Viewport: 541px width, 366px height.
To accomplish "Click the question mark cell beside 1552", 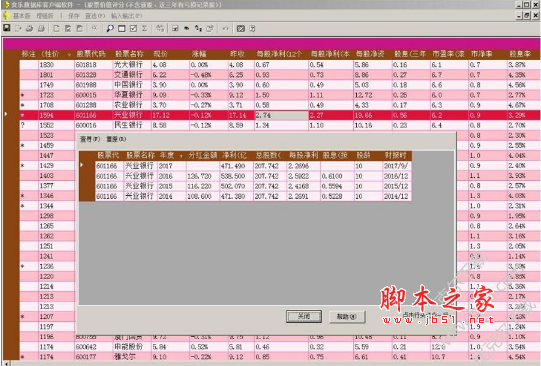I will pyautogui.click(x=29, y=125).
